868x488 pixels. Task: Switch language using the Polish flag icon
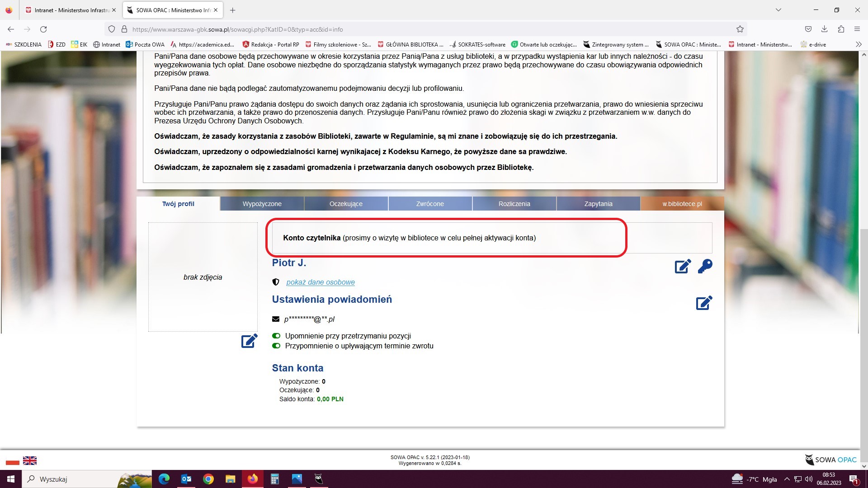[x=13, y=460]
